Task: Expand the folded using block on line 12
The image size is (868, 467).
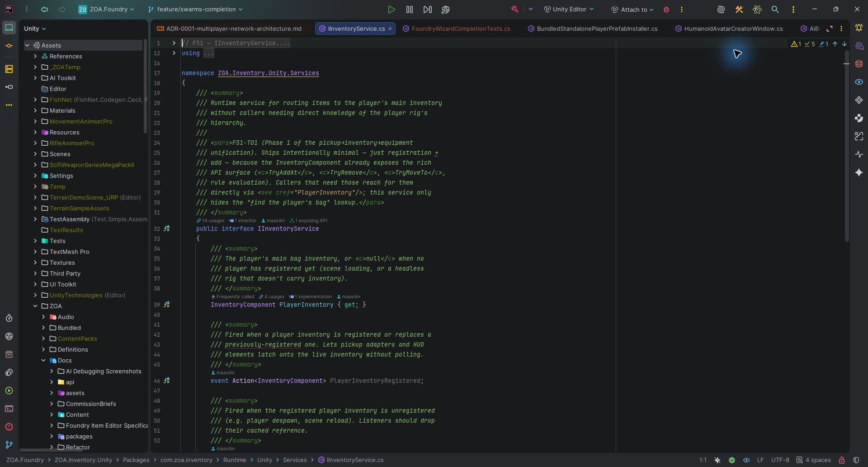Action: point(174,53)
